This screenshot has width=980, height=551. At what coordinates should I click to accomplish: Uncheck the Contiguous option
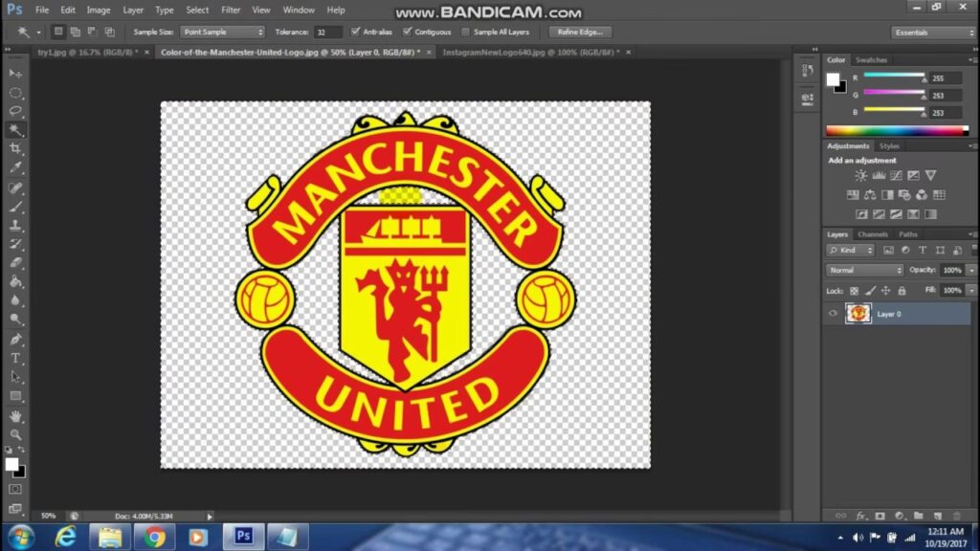408,32
